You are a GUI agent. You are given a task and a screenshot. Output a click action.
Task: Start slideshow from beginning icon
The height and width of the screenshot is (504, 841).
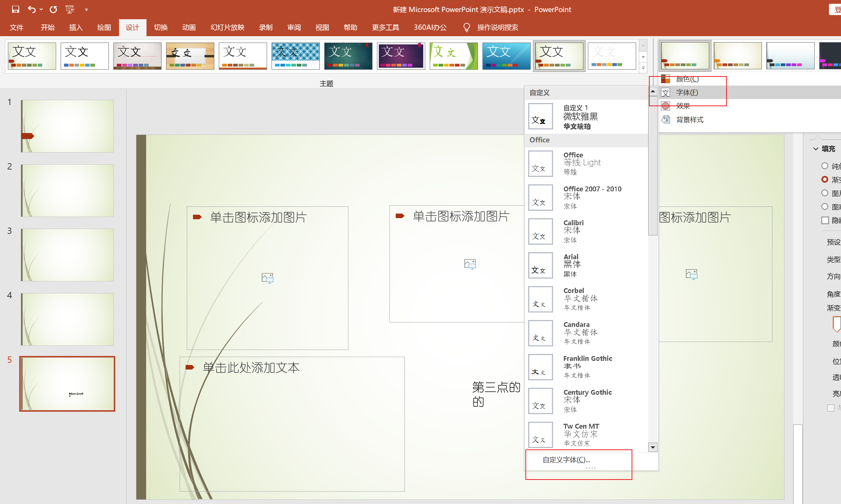pos(70,9)
